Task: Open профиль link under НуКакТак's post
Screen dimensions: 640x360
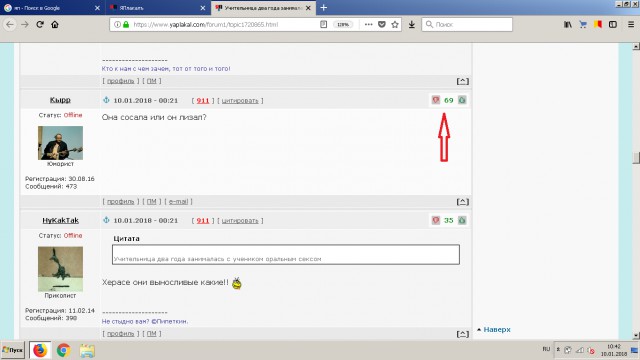Action: click(x=120, y=333)
